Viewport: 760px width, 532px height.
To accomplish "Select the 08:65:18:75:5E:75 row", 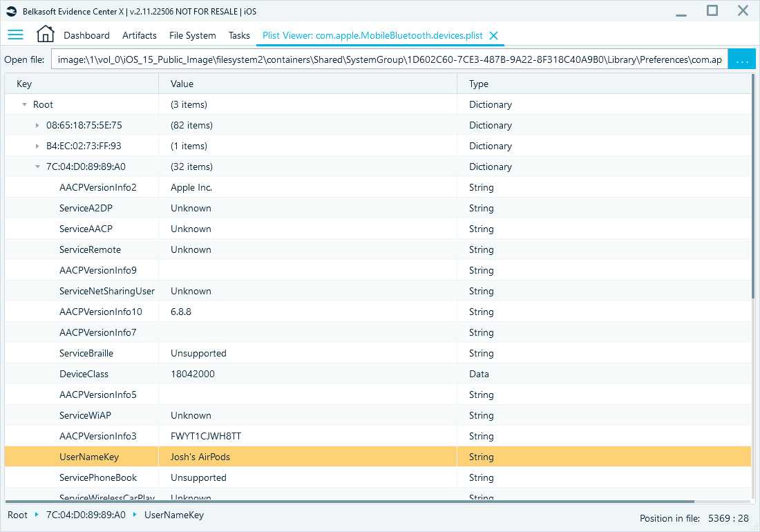I will pos(377,126).
